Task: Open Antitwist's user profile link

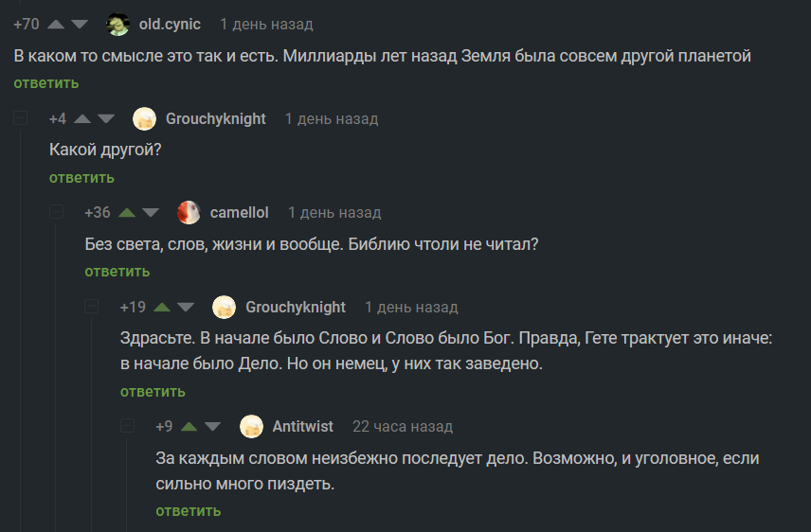Action: point(302,427)
